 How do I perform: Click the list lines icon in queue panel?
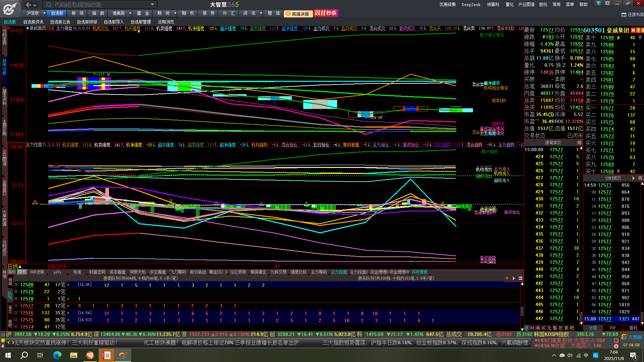(x=521, y=278)
